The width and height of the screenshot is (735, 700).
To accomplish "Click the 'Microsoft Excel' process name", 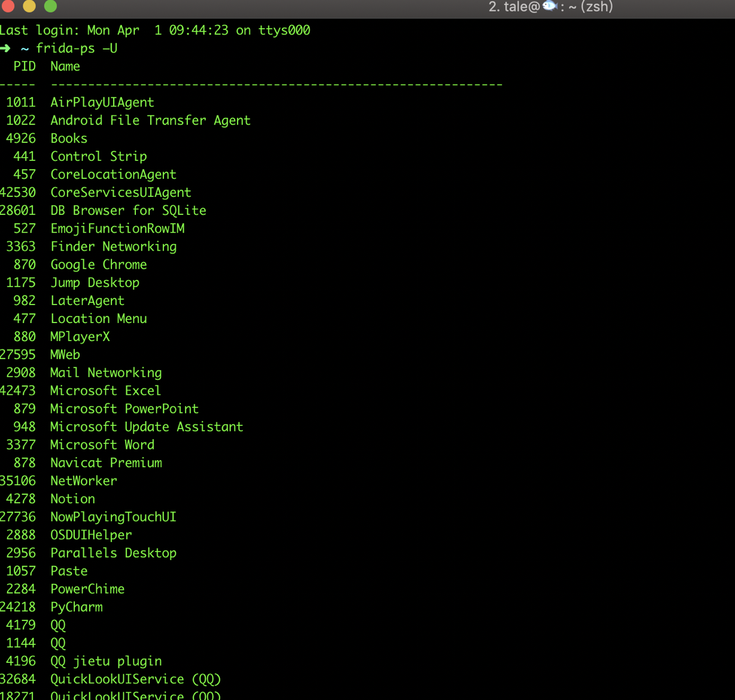I will pyautogui.click(x=106, y=391).
